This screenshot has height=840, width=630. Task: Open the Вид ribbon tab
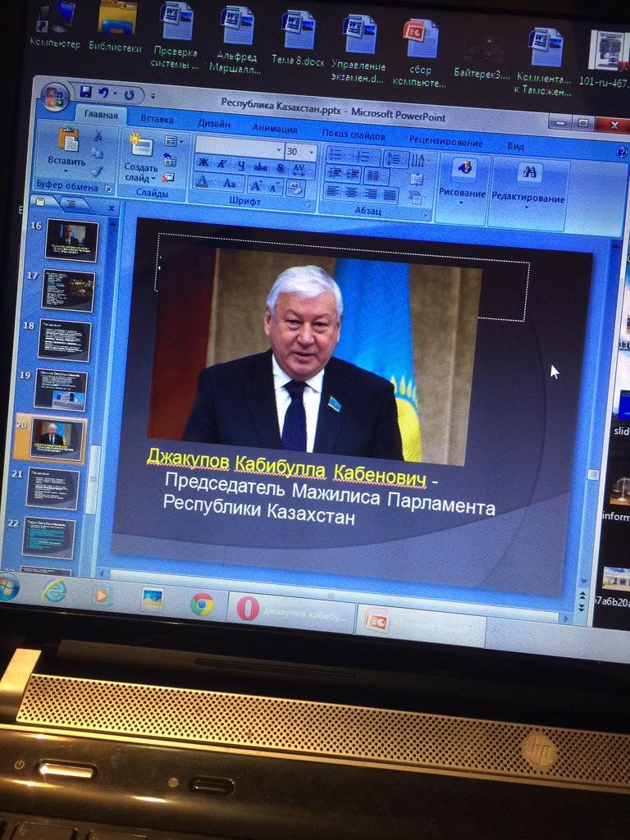pos(515,146)
